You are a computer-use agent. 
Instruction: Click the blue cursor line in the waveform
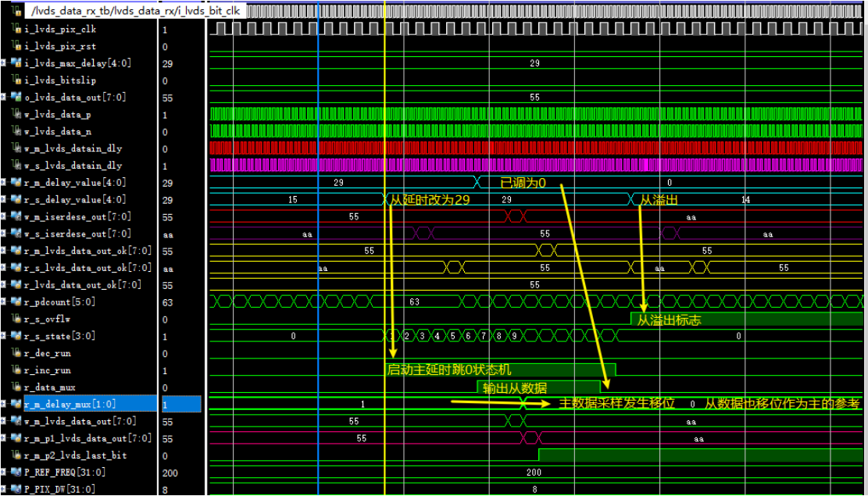[318, 249]
